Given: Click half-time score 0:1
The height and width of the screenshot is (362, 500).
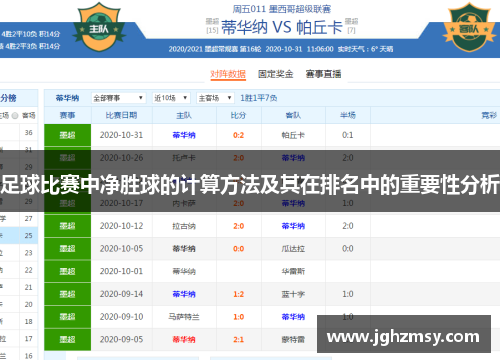Looking at the screenshot, I should coord(348,135).
